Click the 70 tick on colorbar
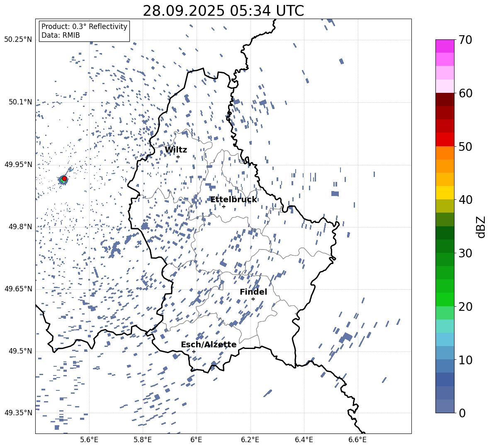 pos(466,40)
